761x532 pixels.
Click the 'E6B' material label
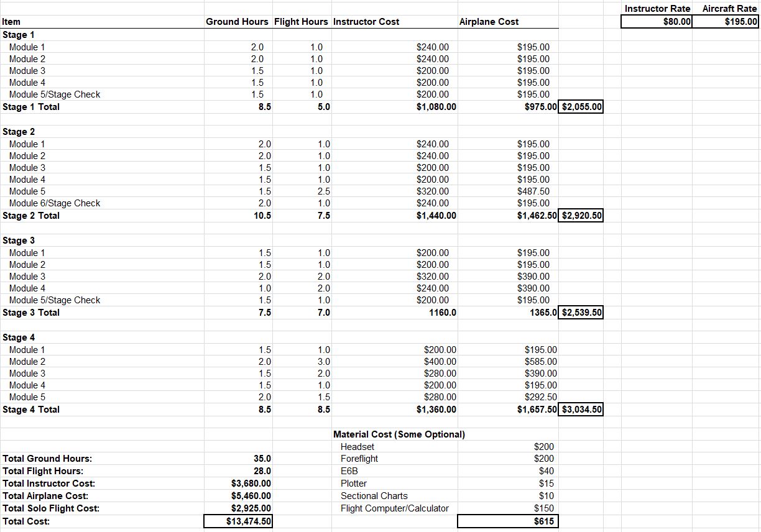click(x=349, y=471)
